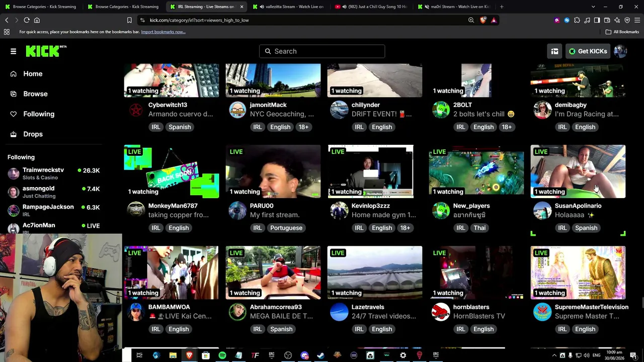This screenshot has height=362, width=644.
Task: Click the browser address bar URL
Action: click(199, 20)
